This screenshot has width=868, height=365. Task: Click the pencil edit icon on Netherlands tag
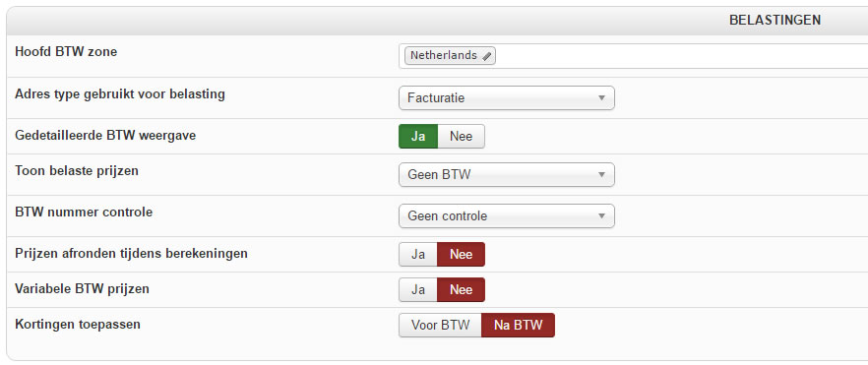coord(486,56)
